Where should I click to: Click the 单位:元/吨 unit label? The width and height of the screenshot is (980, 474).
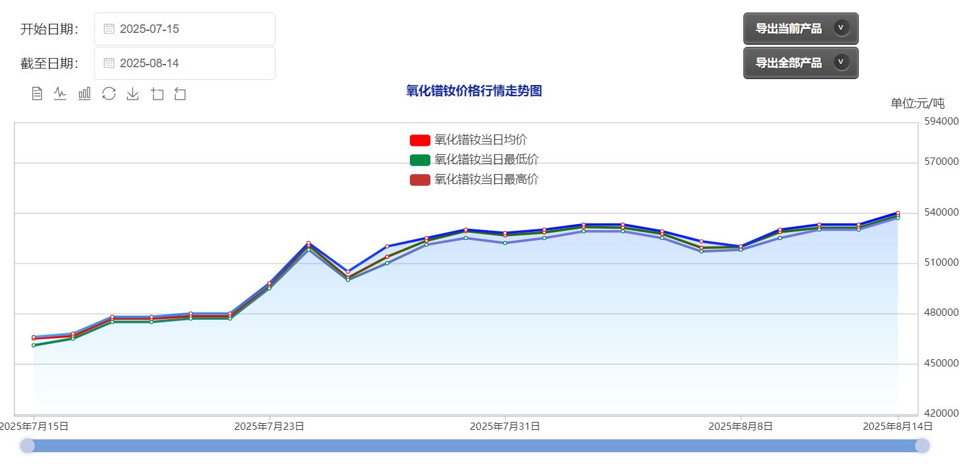pyautogui.click(x=917, y=104)
